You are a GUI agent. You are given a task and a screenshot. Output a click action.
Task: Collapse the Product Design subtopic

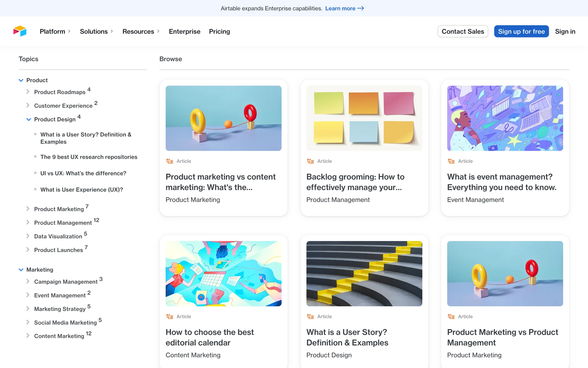point(29,119)
